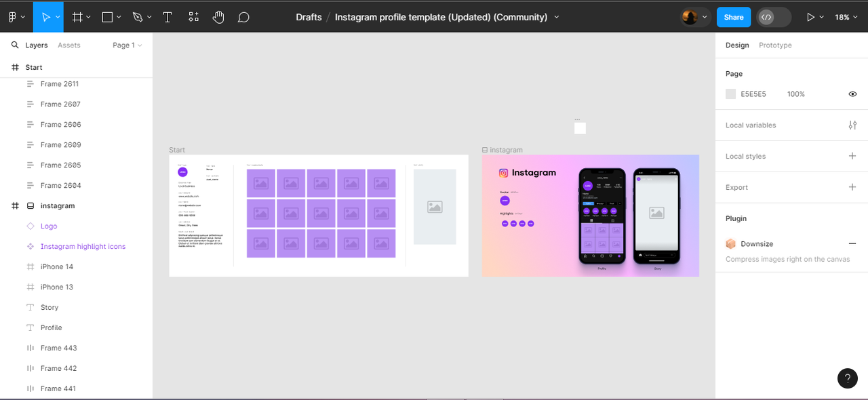Screen dimensions: 868x400
Task: Select the Move tool
Action: (x=45, y=17)
